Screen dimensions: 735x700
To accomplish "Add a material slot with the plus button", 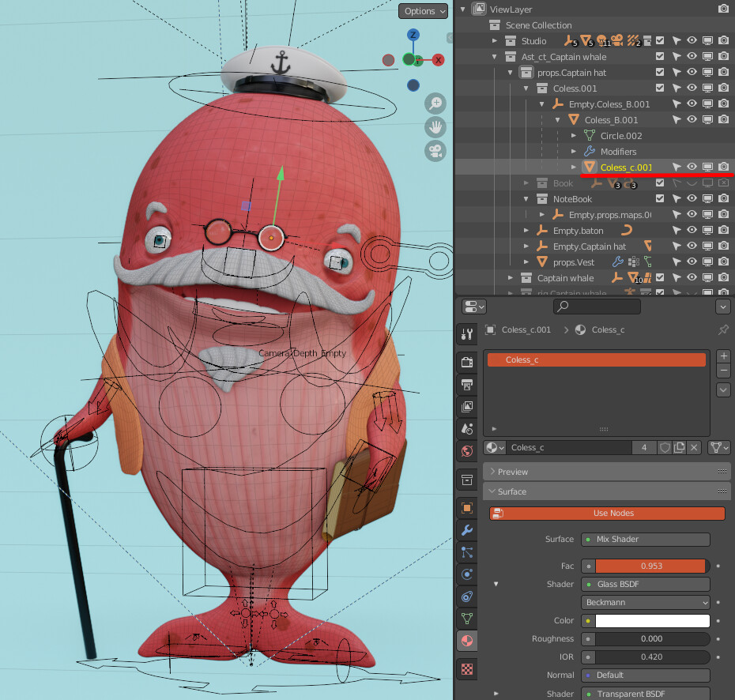I will [x=723, y=356].
